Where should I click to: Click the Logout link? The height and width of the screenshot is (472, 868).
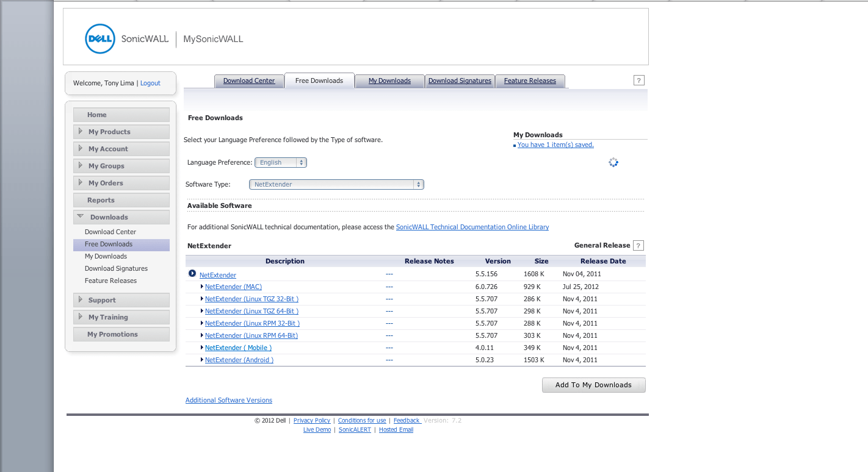point(150,83)
